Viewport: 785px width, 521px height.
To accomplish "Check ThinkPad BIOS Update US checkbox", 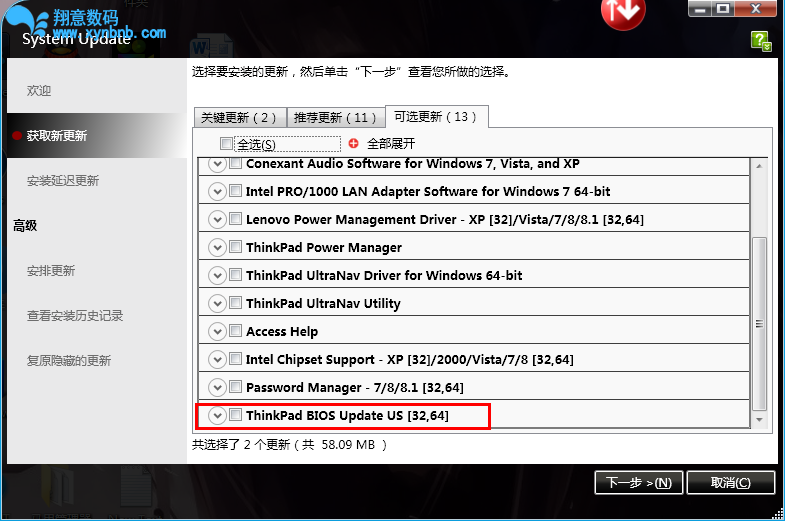I will click(235, 415).
